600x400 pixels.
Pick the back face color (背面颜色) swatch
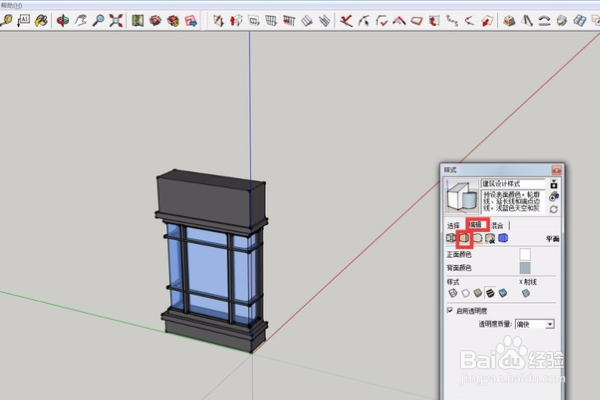[x=525, y=268]
